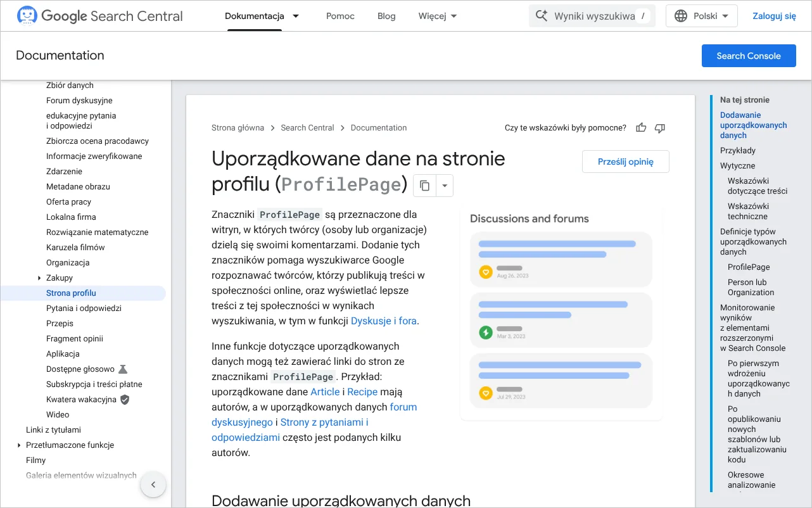
Task: Jump to ProfilePage in the page contents
Action: pos(749,267)
